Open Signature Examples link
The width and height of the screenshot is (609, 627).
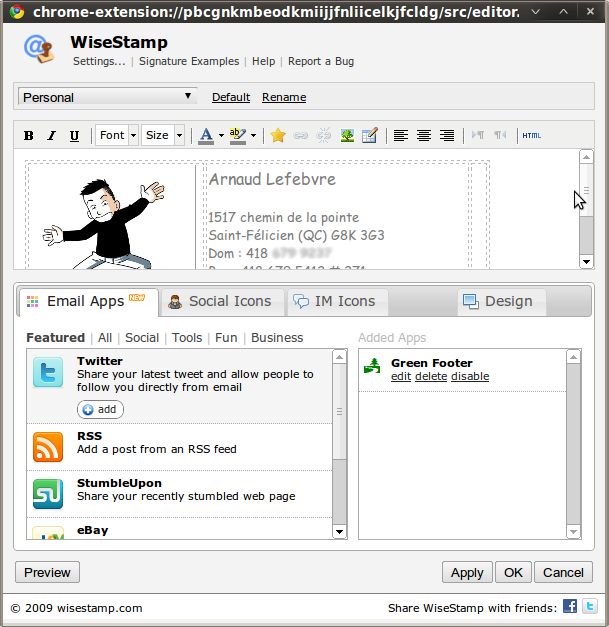189,61
